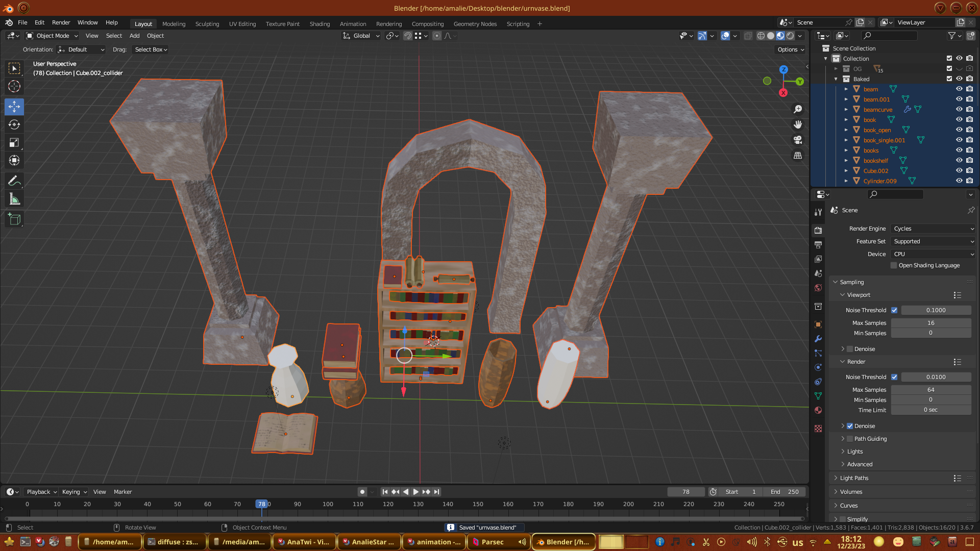Hide the bookshelf object via eye icon
Image resolution: width=980 pixels, height=551 pixels.
pyautogui.click(x=959, y=160)
